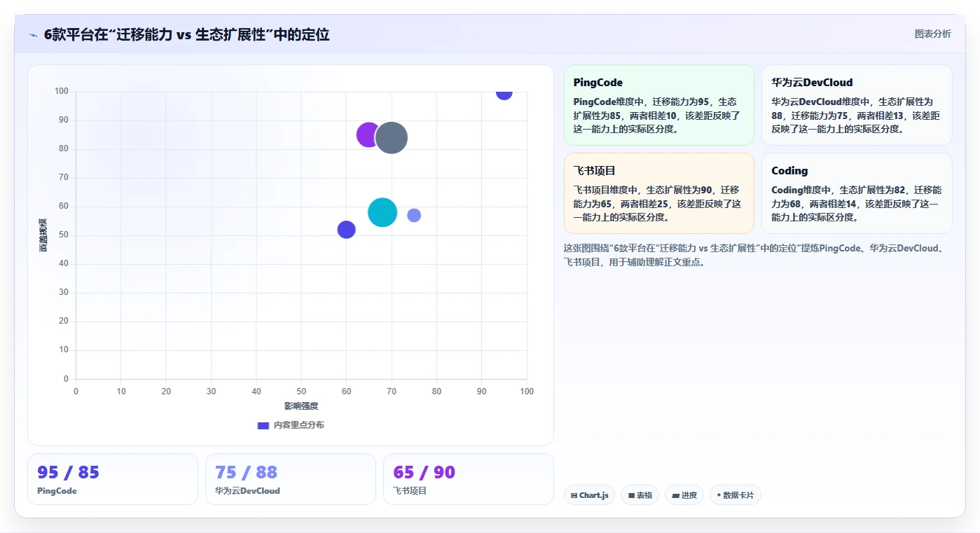Click the Chart.js tag chip

[x=589, y=495]
